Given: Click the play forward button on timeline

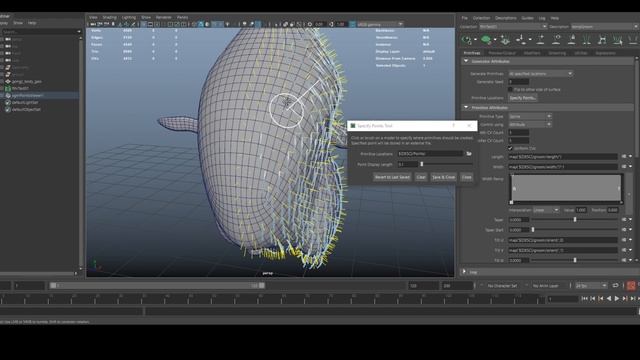Looking at the screenshot, I should [617, 299].
